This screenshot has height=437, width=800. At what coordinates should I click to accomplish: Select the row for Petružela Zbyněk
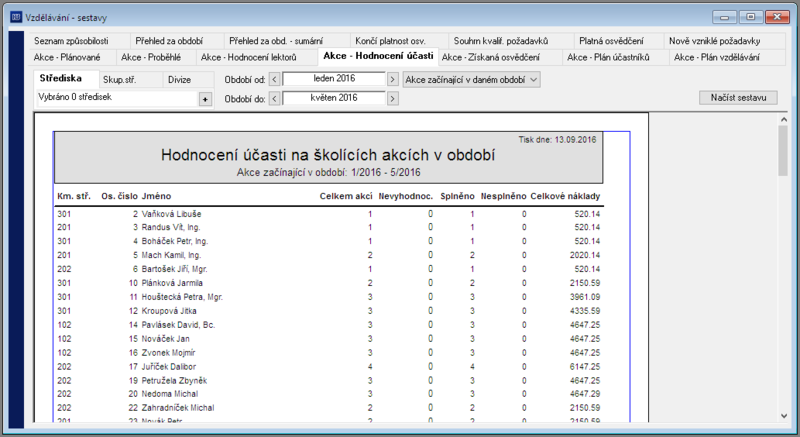pos(329,380)
